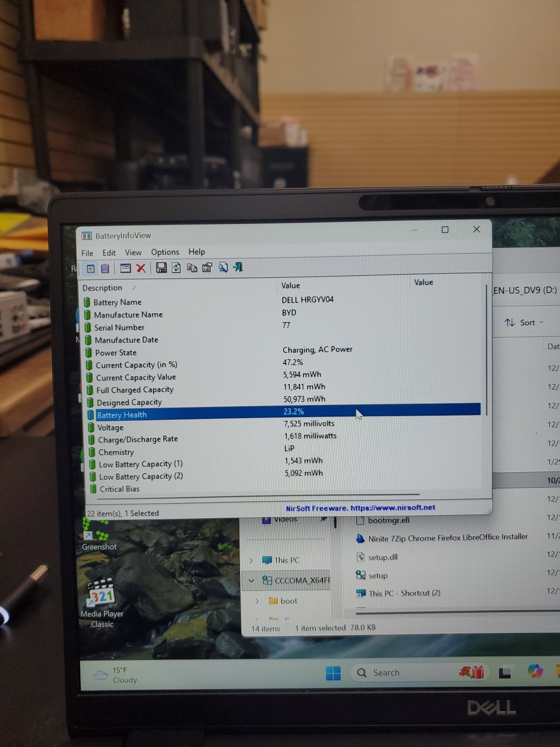Image resolution: width=560 pixels, height=747 pixels.
Task: Open the Sort dropdown in File Explorer
Action: (524, 323)
